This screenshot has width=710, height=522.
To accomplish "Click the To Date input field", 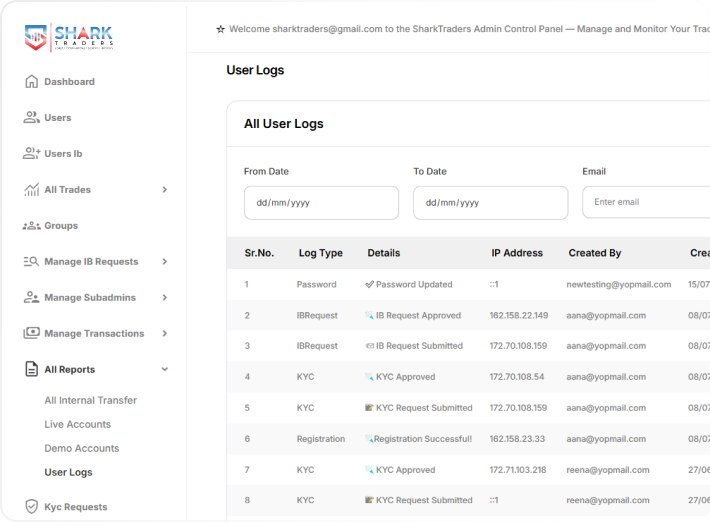I will [490, 203].
